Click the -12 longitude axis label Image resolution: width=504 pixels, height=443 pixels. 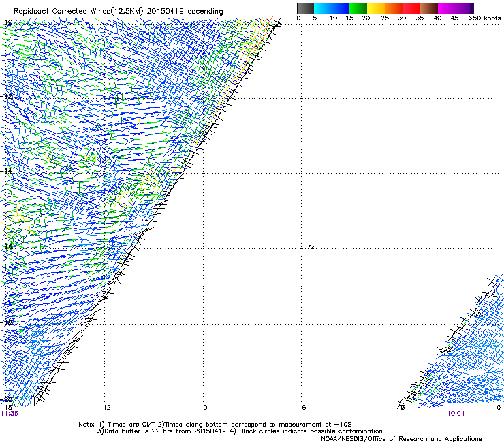click(x=104, y=408)
